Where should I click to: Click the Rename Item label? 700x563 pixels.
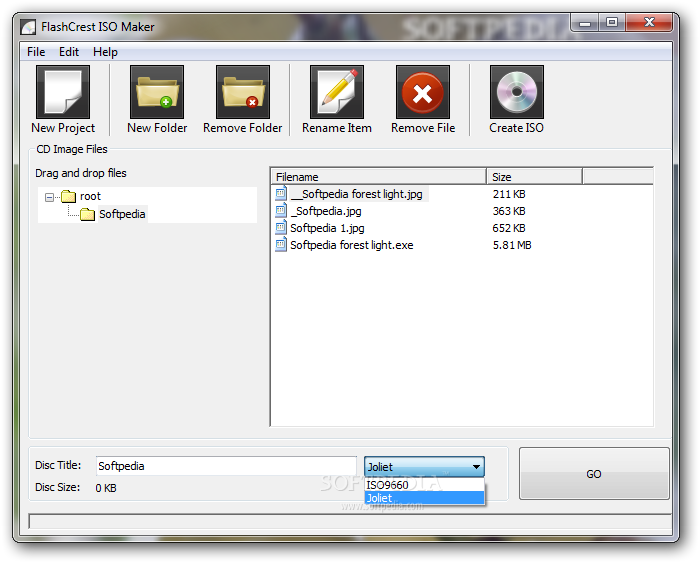[337, 128]
